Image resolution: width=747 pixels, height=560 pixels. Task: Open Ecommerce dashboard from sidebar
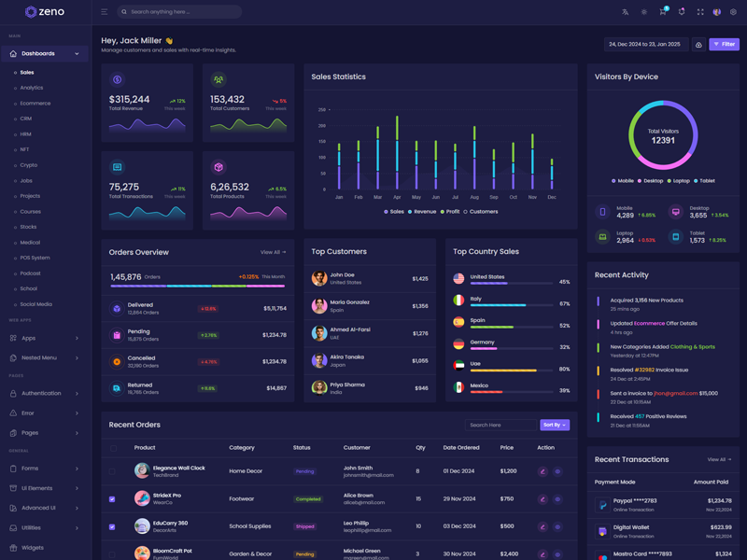pyautogui.click(x=35, y=104)
